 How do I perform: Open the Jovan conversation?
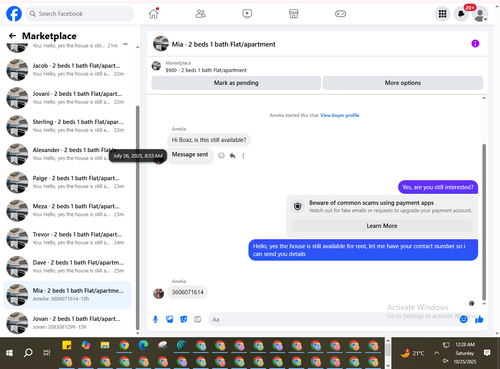[x=68, y=323]
